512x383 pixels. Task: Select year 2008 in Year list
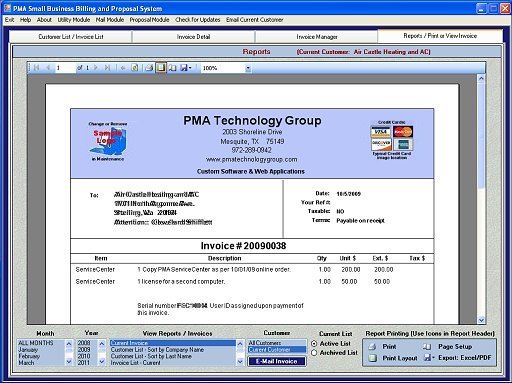(87, 343)
